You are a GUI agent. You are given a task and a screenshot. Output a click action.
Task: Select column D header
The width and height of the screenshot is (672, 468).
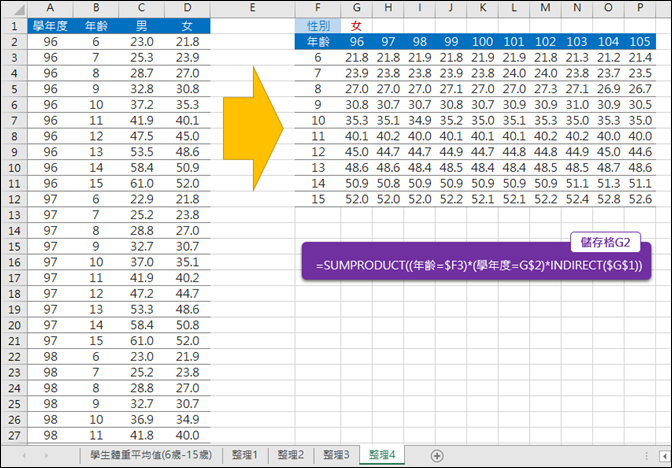pos(187,8)
